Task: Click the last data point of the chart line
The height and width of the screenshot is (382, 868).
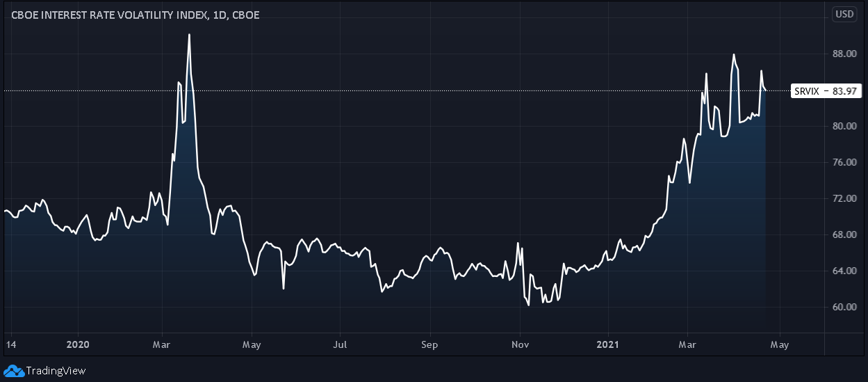Action: pyautogui.click(x=765, y=90)
